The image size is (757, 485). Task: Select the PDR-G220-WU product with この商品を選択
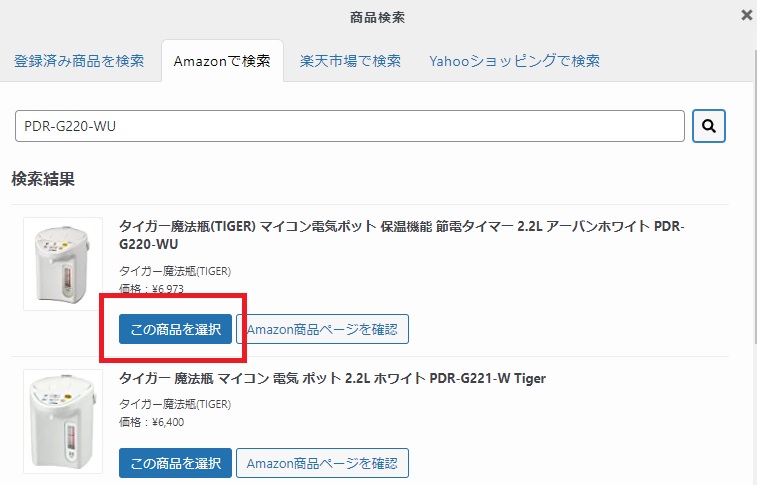pos(175,329)
